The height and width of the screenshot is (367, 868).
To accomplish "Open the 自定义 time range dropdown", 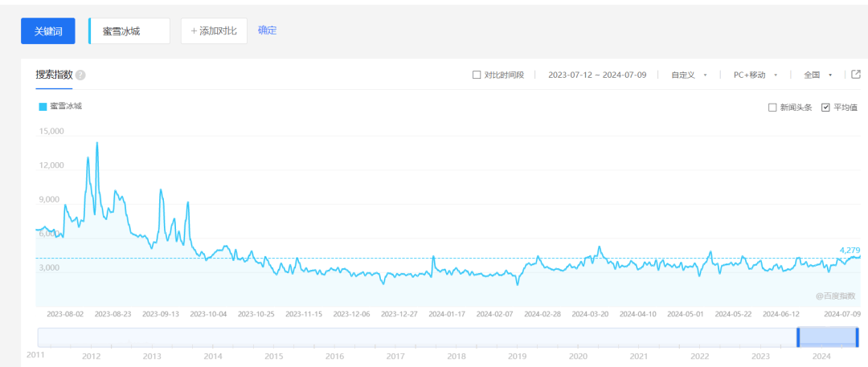I will [689, 75].
